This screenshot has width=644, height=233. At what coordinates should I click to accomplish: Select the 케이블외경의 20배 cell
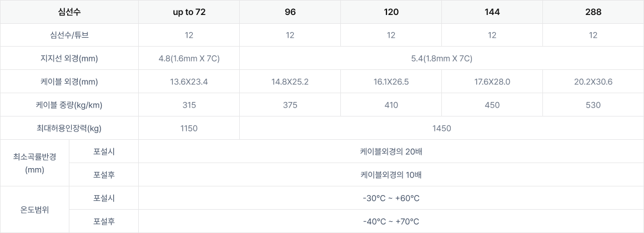(391, 152)
